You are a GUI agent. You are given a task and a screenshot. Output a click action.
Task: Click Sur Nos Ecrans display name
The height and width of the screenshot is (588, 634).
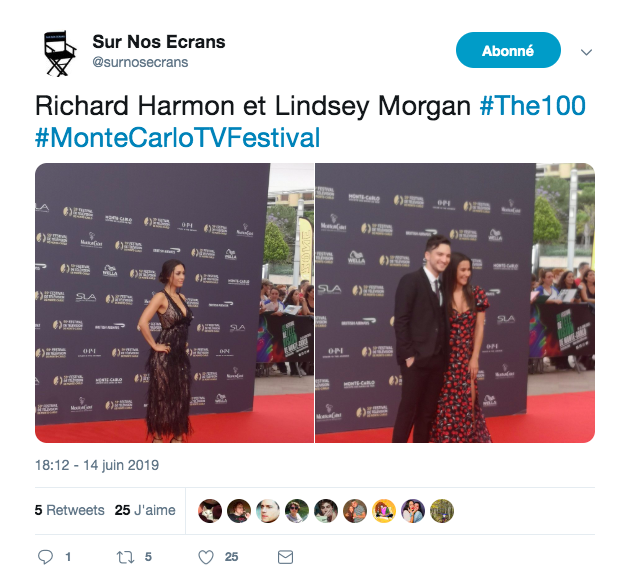(159, 42)
